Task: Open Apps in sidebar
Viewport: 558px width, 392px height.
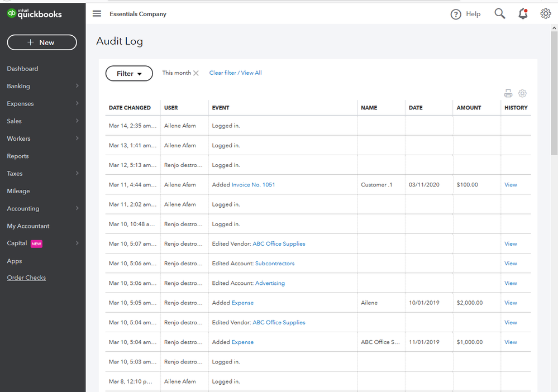Action: [x=14, y=261]
